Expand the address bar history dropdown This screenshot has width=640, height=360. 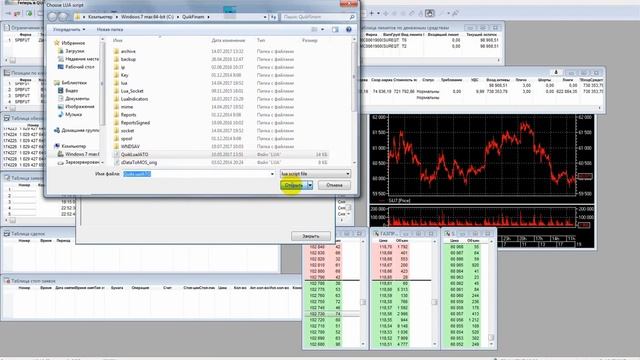pos(265,17)
